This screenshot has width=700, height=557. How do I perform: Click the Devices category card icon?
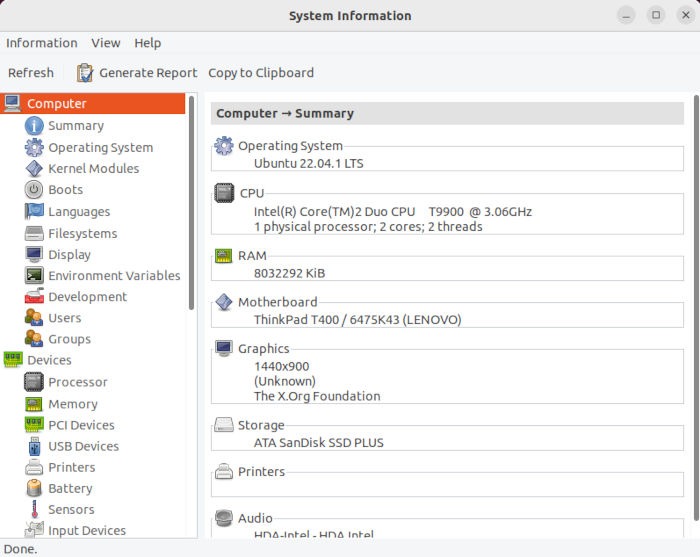[13, 360]
